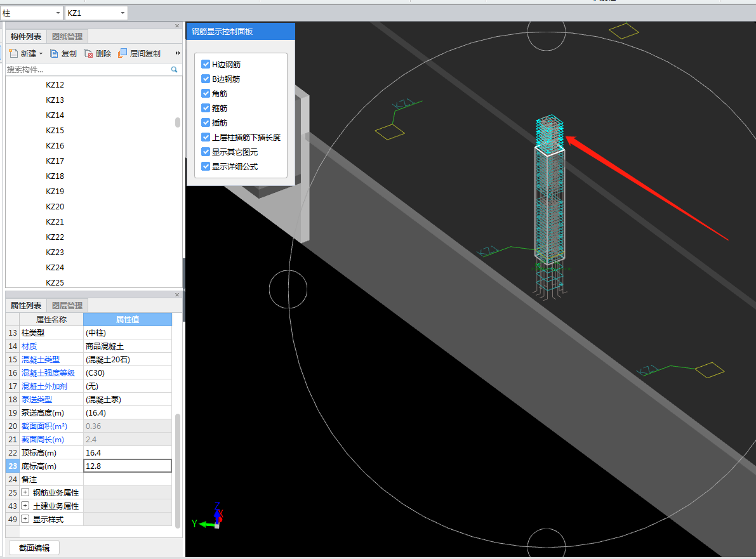The image size is (756, 559).
Task: Open the KZ1 component name dropdown
Action: 122,13
